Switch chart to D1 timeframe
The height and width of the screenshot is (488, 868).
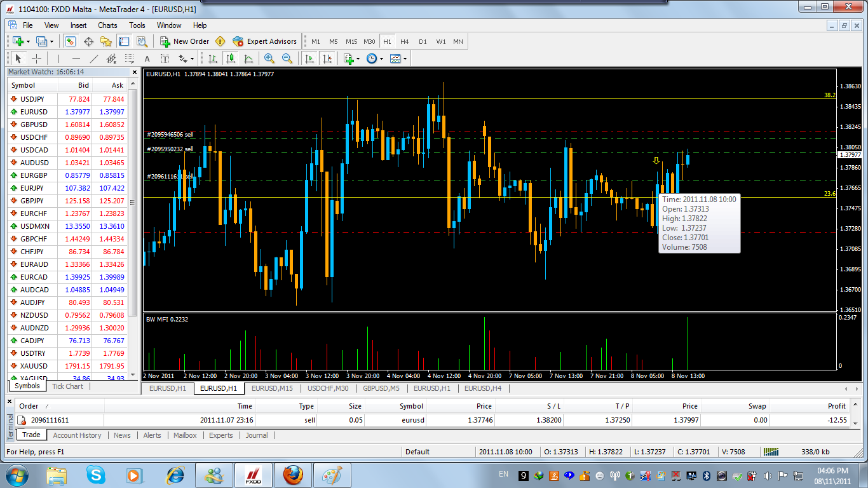423,41
